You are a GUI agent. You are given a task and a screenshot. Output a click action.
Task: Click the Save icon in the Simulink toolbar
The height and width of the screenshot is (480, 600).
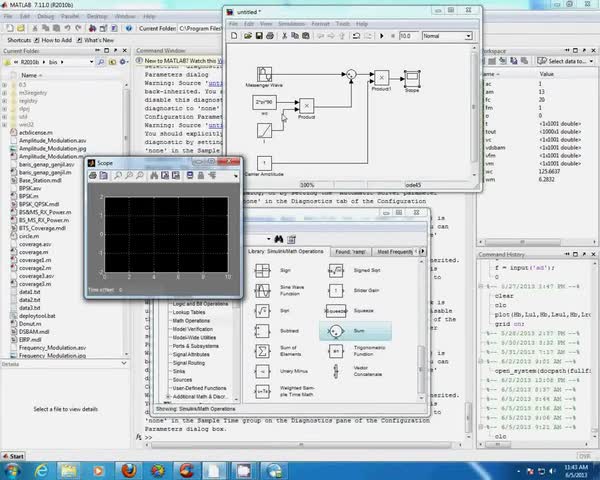click(x=258, y=35)
